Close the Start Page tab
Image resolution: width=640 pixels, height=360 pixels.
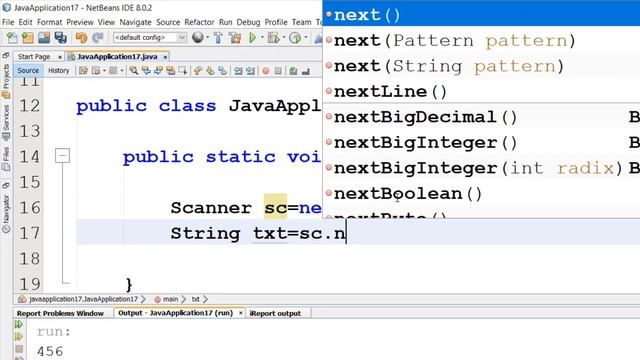60,57
